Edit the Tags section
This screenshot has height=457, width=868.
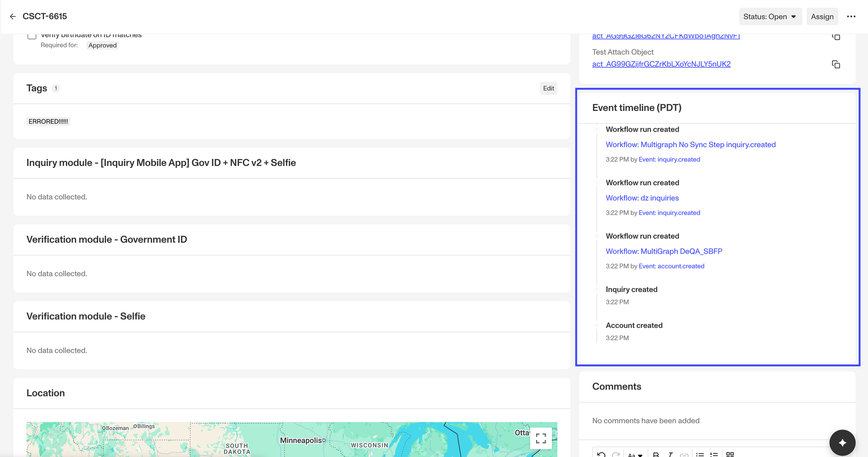click(x=548, y=88)
